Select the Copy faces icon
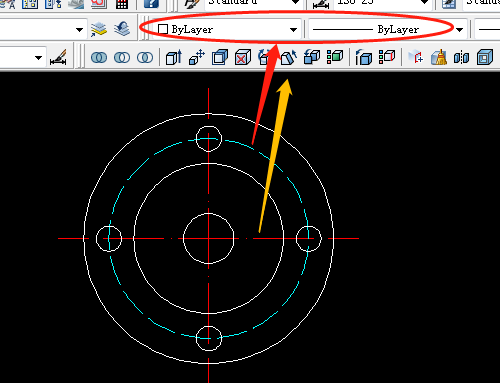This screenshot has width=500, height=383. pyautogui.click(x=312, y=57)
